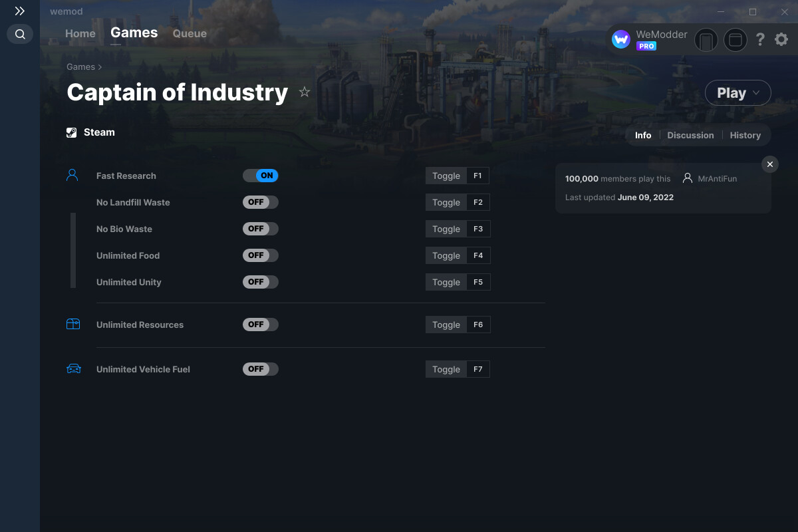Image resolution: width=798 pixels, height=532 pixels.
Task: Select the player category icon
Action: pyautogui.click(x=72, y=175)
